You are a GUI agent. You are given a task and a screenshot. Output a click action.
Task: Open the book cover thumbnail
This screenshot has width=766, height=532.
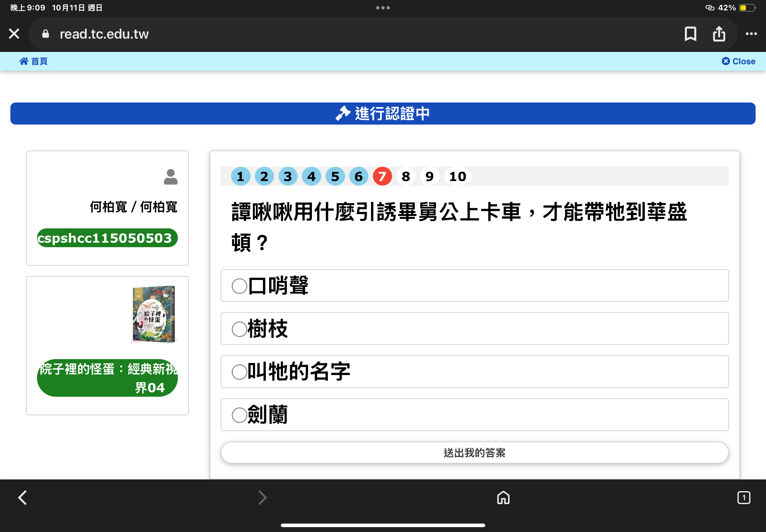[154, 314]
